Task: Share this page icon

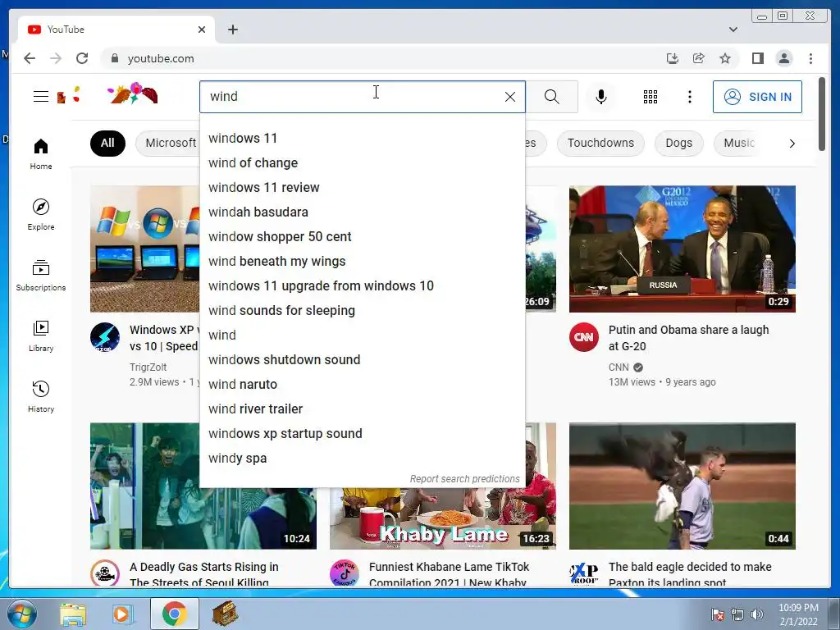Action: (x=699, y=58)
